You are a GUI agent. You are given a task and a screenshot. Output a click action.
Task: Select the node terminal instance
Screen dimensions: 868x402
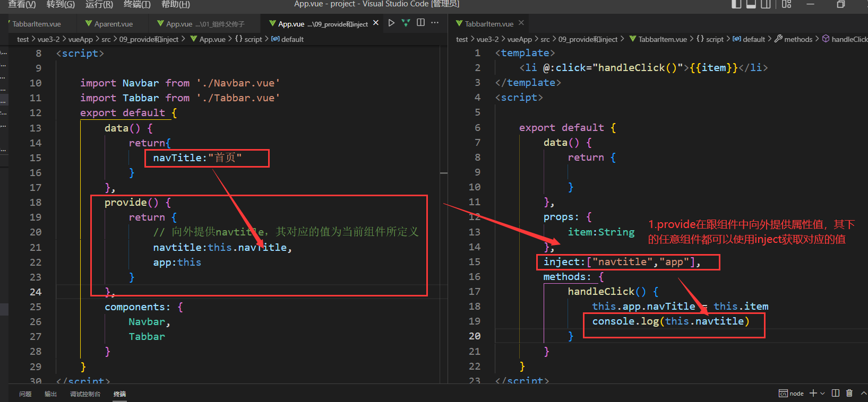791,394
